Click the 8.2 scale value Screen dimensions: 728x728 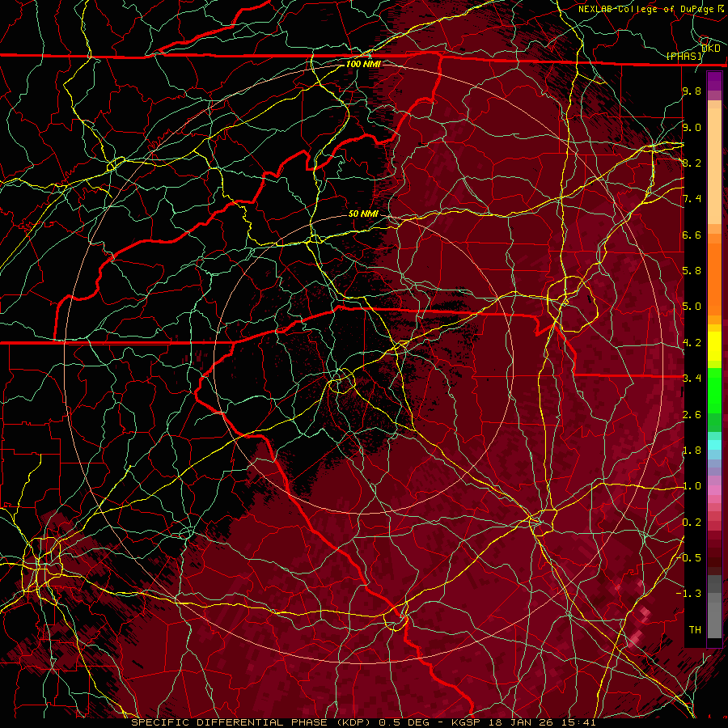tap(692, 163)
